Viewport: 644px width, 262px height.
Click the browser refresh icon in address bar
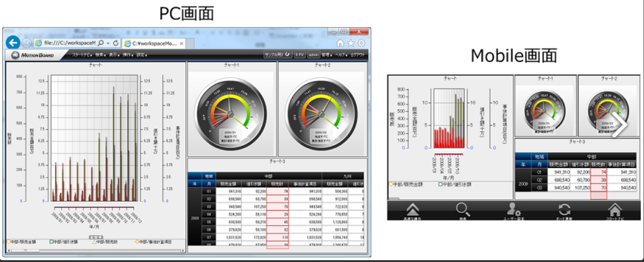(116, 43)
